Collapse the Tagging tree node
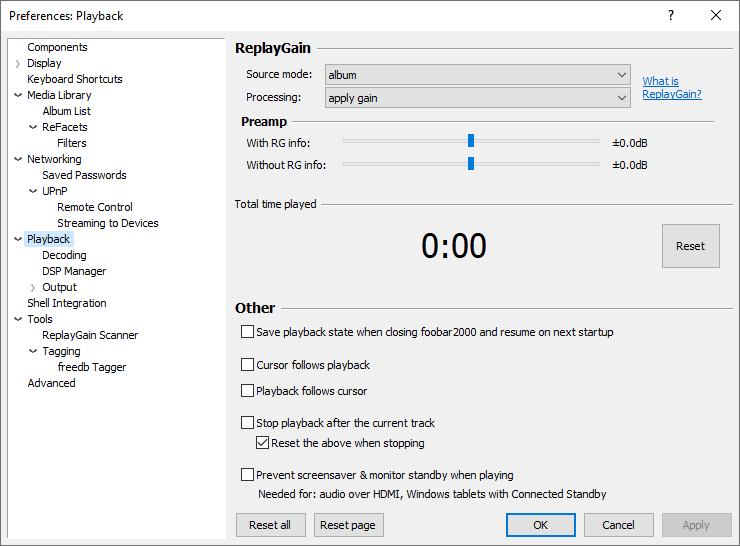 click(x=33, y=352)
